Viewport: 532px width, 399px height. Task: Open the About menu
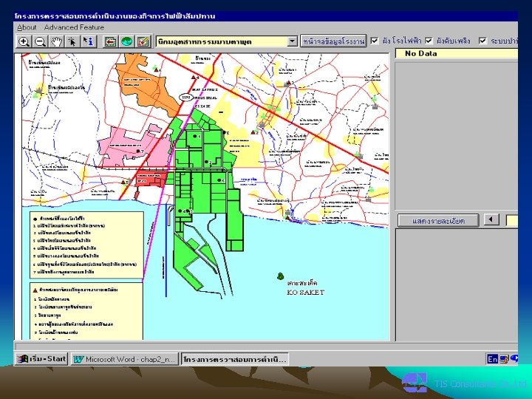pos(27,27)
